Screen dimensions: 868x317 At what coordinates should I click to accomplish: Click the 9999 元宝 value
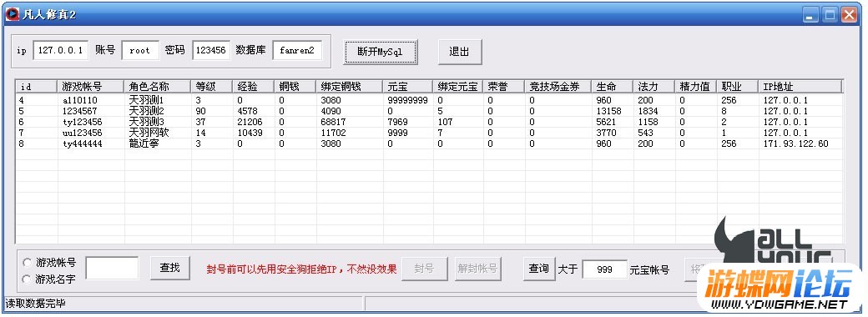click(397, 133)
